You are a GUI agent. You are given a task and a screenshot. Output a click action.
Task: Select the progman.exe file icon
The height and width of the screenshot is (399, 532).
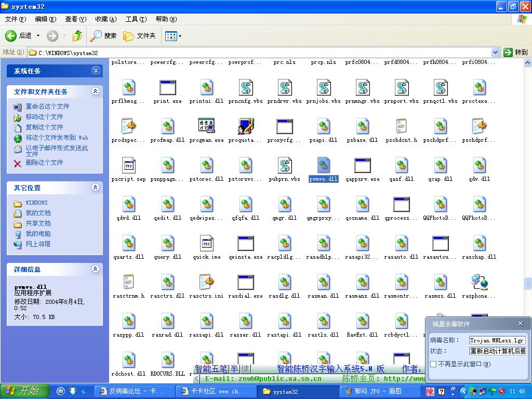coord(207,126)
